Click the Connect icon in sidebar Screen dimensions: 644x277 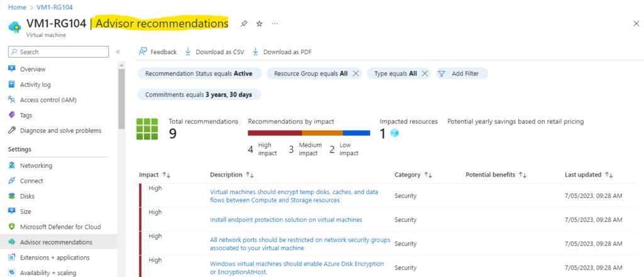[x=12, y=180]
